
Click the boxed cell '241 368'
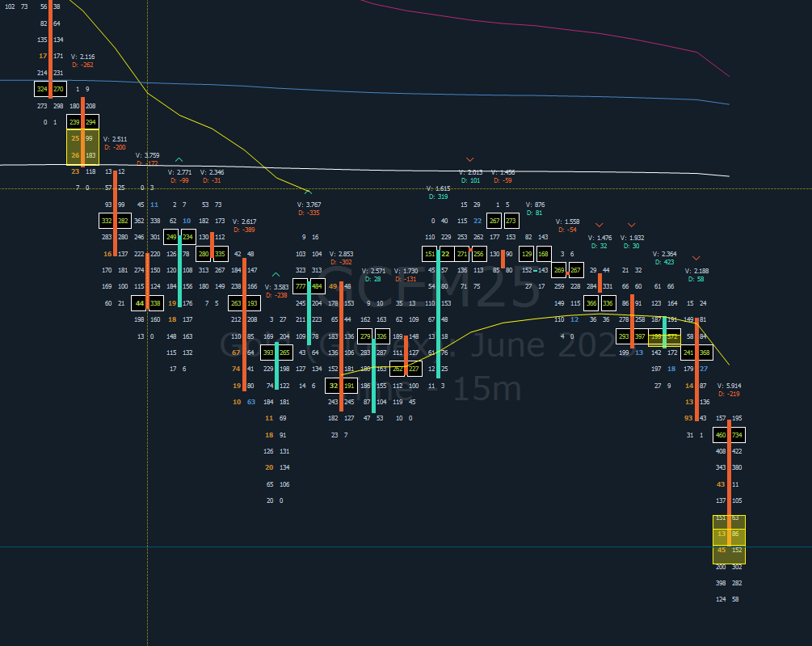point(696,353)
